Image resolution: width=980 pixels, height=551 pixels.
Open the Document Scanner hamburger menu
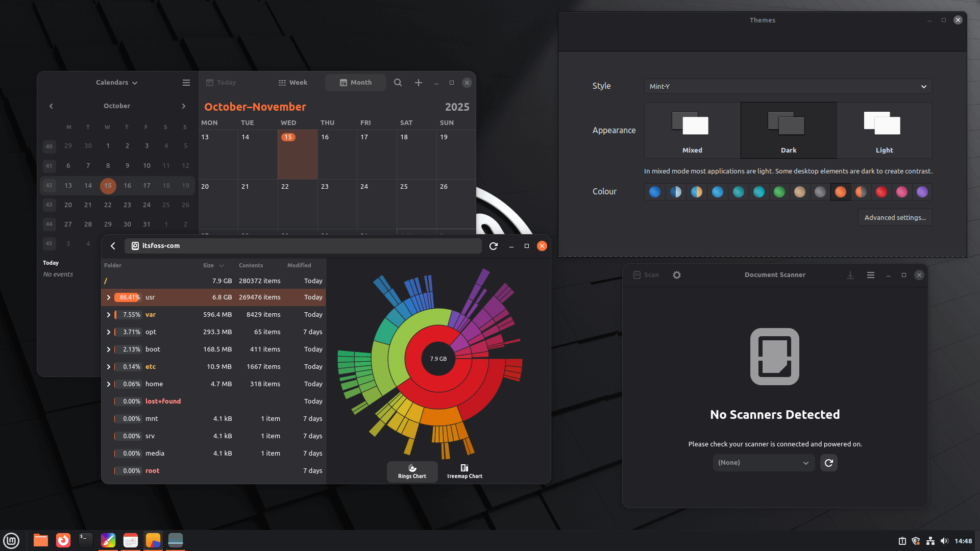[870, 275]
